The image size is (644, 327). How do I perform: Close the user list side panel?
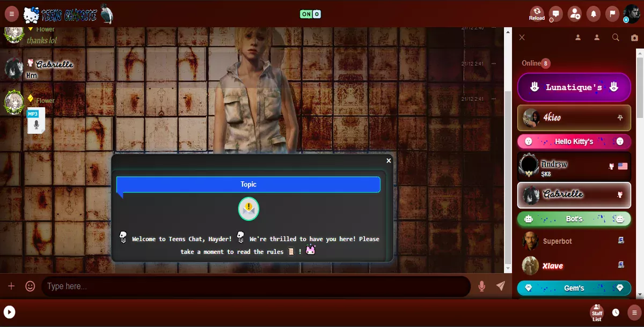point(522,38)
